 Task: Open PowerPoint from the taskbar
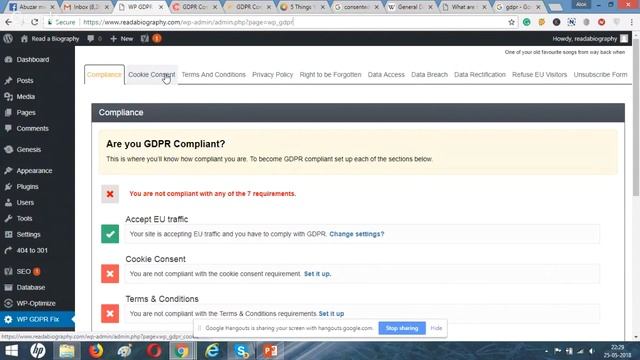click(x=270, y=351)
